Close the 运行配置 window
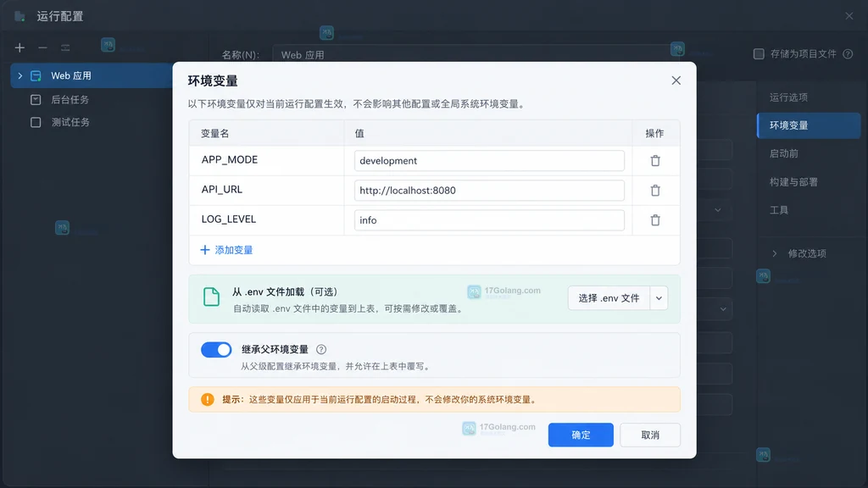Image resolution: width=868 pixels, height=488 pixels. [849, 16]
